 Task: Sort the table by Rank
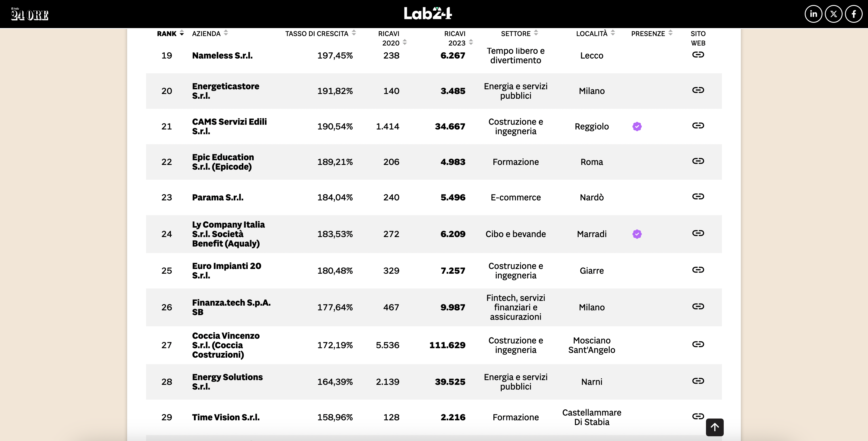171,33
